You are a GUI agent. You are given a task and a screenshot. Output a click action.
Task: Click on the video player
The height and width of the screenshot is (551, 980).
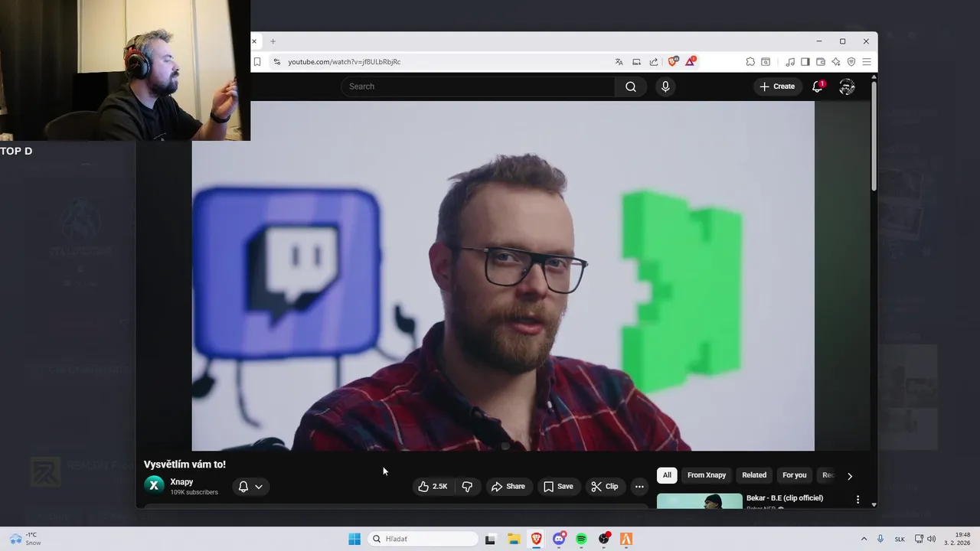pyautogui.click(x=503, y=275)
